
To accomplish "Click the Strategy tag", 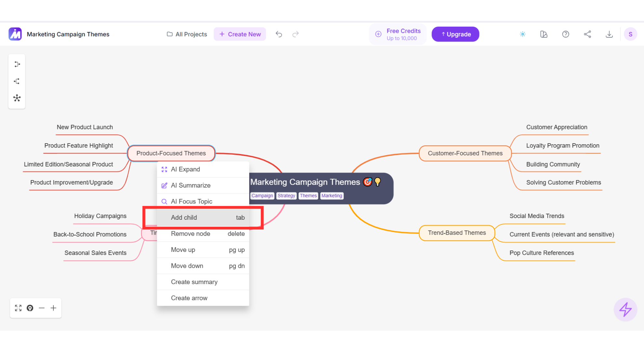I will pyautogui.click(x=286, y=196).
